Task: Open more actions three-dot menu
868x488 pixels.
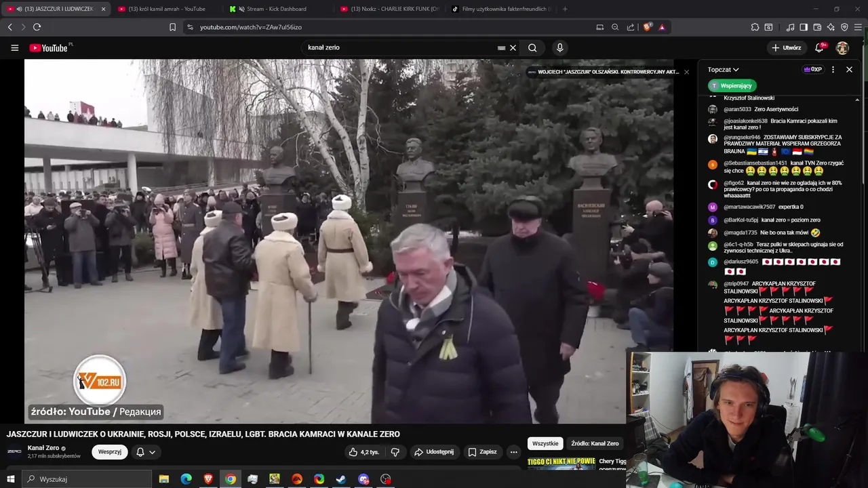Action: point(514,452)
